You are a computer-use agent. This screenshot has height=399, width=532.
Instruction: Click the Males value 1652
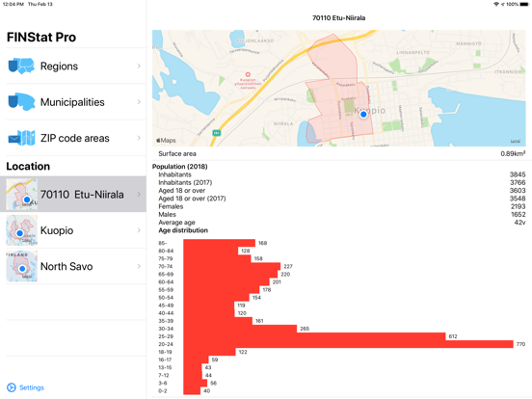(x=519, y=214)
